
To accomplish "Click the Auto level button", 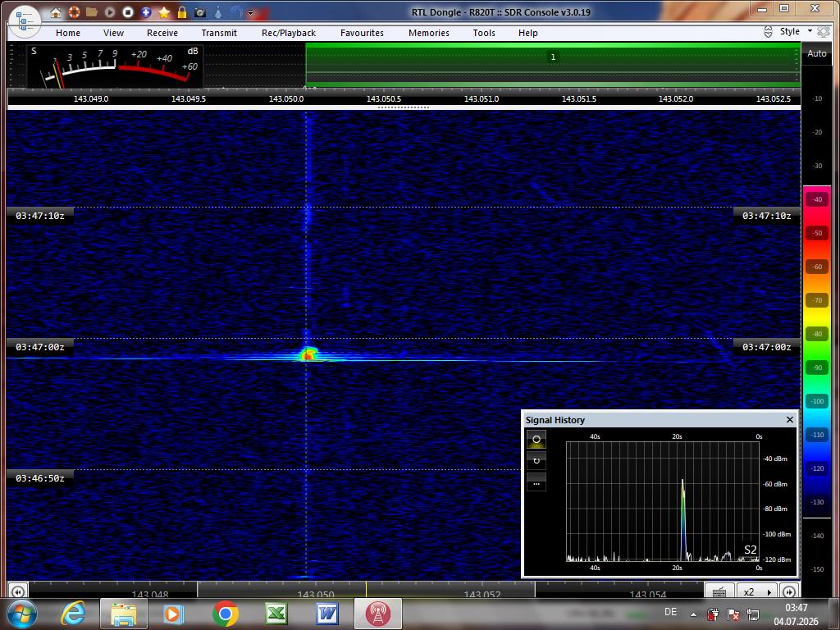I will pyautogui.click(x=817, y=53).
